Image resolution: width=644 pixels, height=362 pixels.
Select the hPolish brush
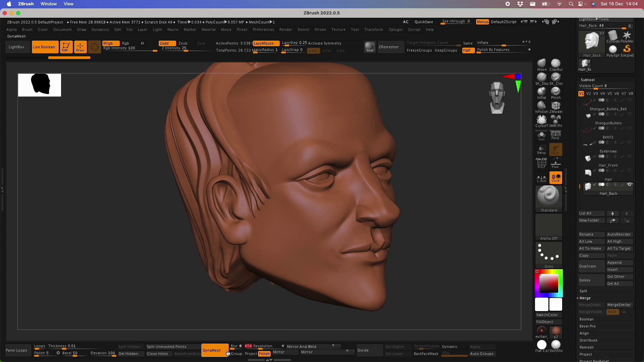tap(541, 107)
